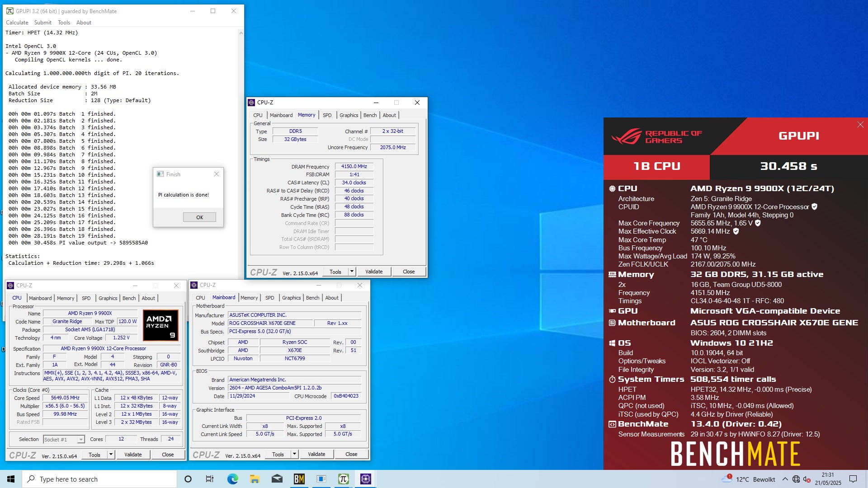Click Tools button in Mainboard CPU-Z window
Image resolution: width=868 pixels, height=488 pixels.
point(278,454)
